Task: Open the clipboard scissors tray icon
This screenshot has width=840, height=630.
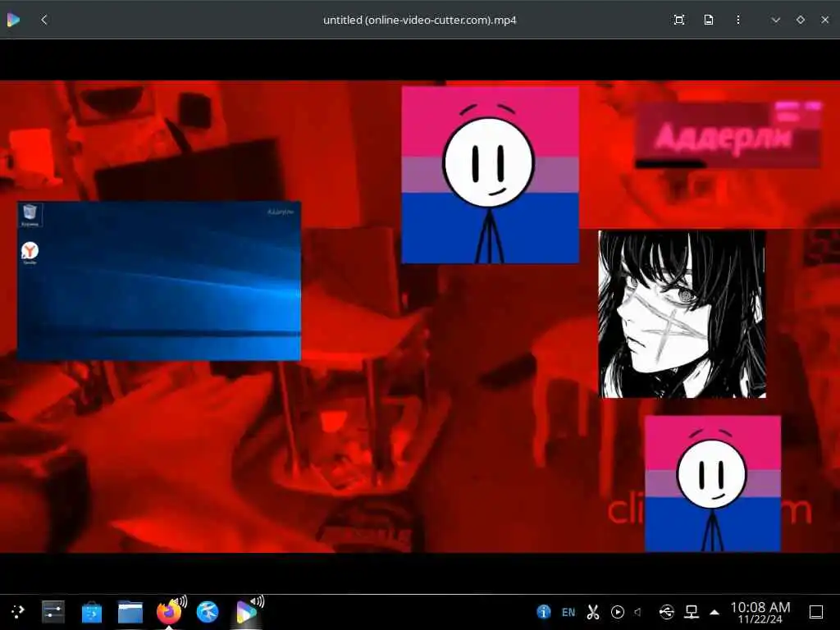Action: [x=592, y=612]
